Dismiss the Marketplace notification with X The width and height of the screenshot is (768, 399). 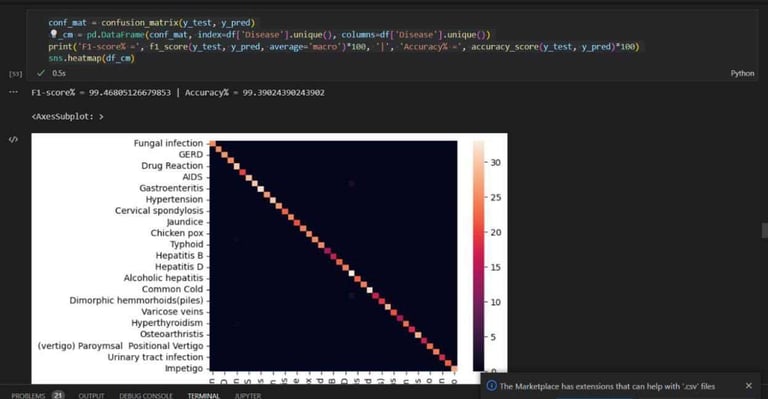pos(748,386)
